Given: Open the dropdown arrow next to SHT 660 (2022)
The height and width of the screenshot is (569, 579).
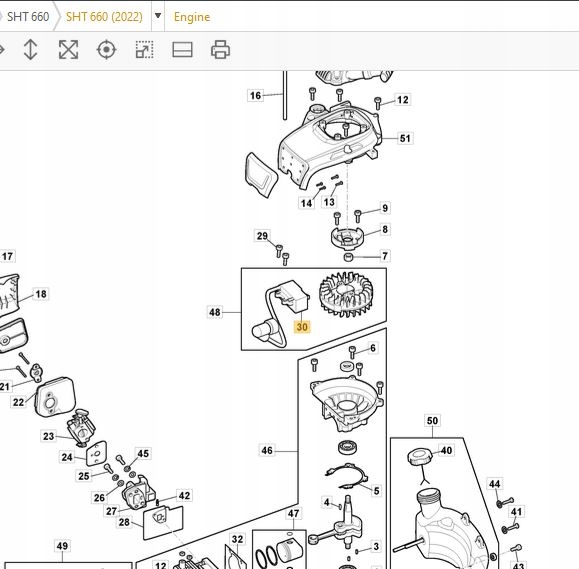Looking at the screenshot, I should 158,16.
